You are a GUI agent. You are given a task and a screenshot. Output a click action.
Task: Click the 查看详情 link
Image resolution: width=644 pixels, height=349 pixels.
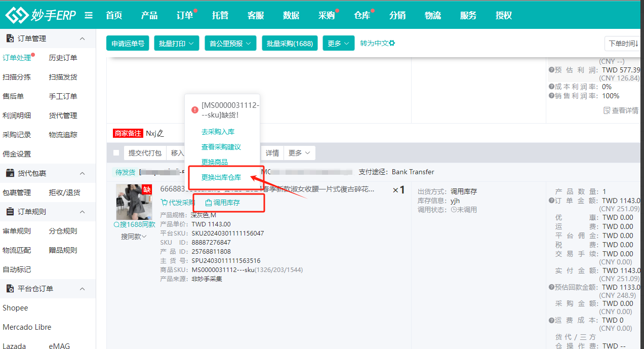(625, 110)
